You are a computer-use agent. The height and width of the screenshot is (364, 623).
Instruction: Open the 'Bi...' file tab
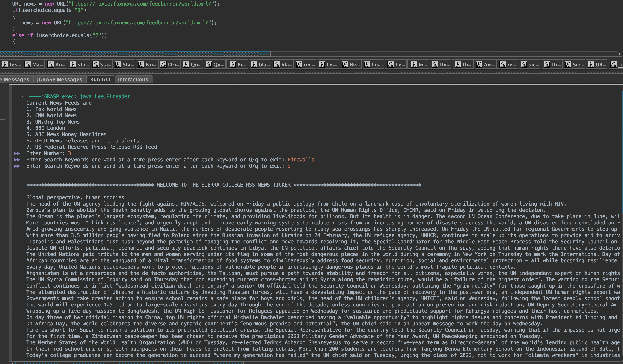[238, 65]
